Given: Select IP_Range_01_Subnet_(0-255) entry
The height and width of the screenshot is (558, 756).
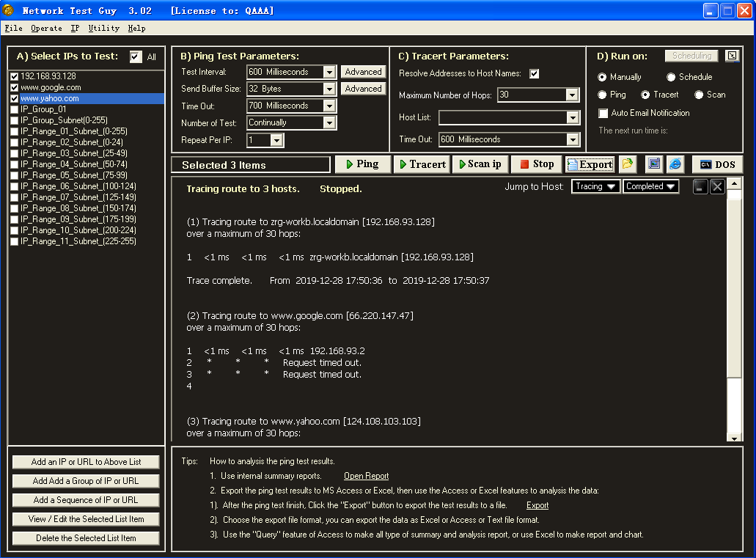Looking at the screenshot, I should pos(74,131).
